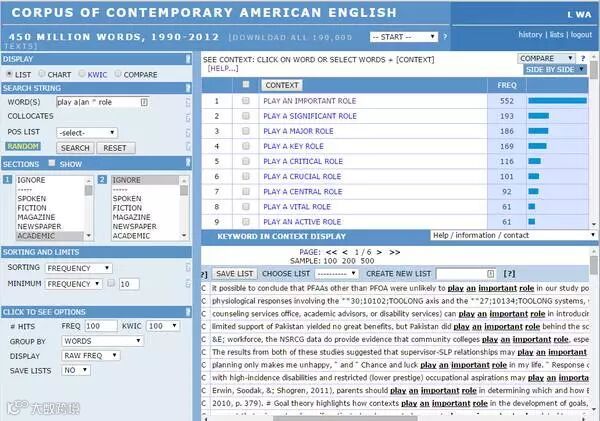Open the SIDE BY SIDE dropdown
The image size is (600, 421).
555,69
